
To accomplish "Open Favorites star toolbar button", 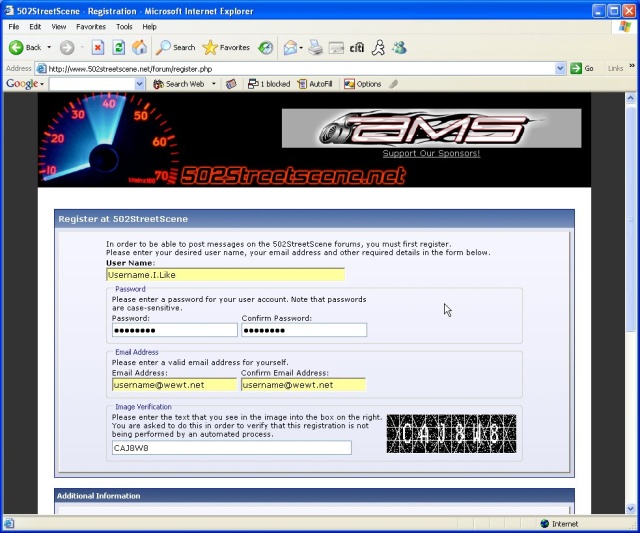I will pyautogui.click(x=210, y=48).
